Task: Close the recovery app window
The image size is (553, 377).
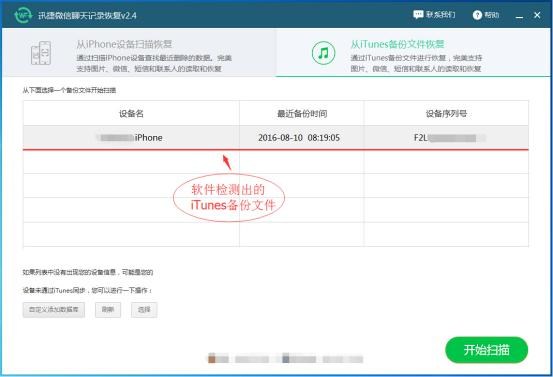Action: tap(537, 15)
